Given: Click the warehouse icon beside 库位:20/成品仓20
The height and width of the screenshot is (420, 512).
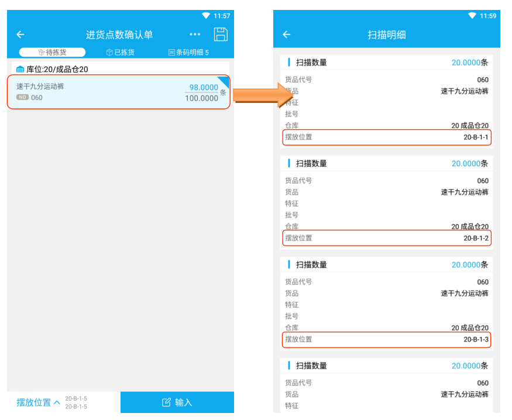Looking at the screenshot, I should 20,70.
